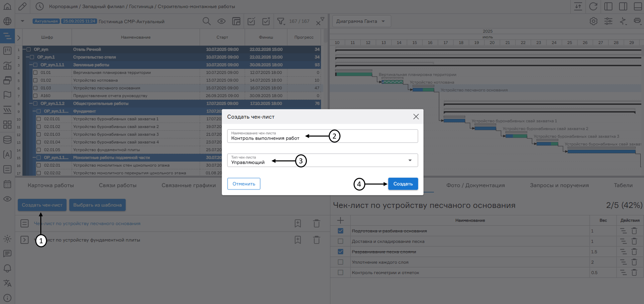Open the Фото / Документация tab

[475, 185]
